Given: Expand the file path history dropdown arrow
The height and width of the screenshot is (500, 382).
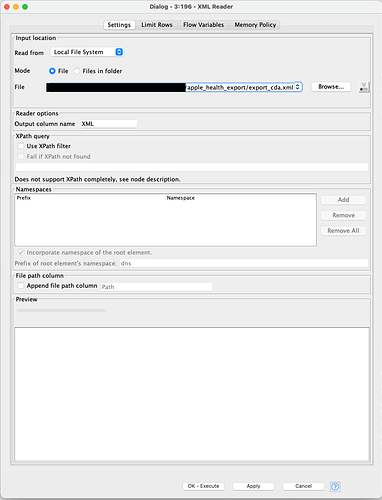Looking at the screenshot, I should point(298,87).
